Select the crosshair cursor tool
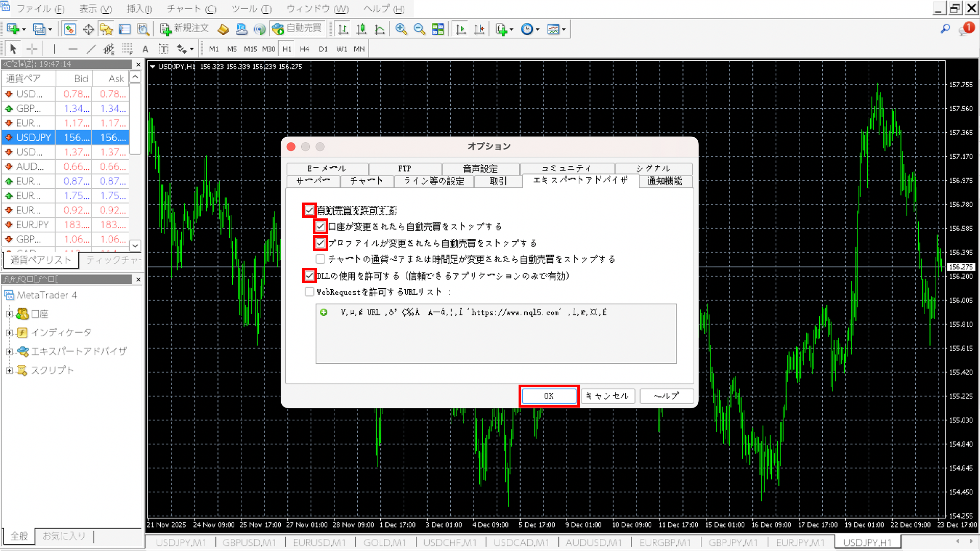980x551 pixels. click(32, 49)
